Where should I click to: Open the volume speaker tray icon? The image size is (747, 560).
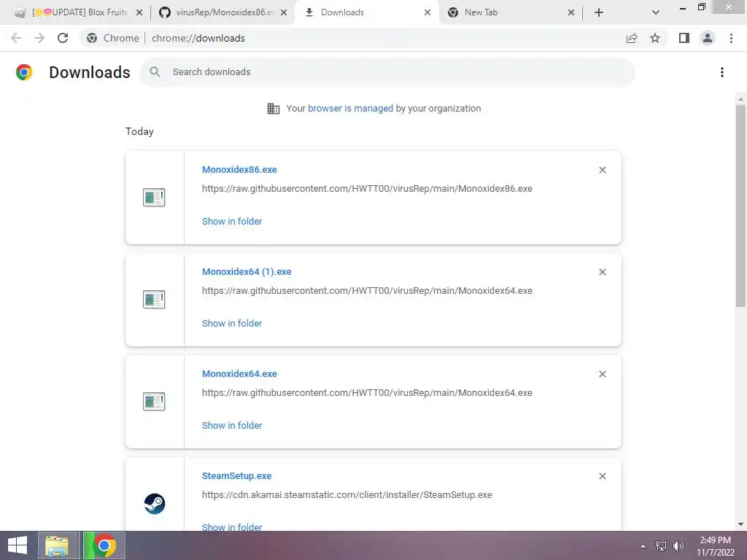[678, 546]
